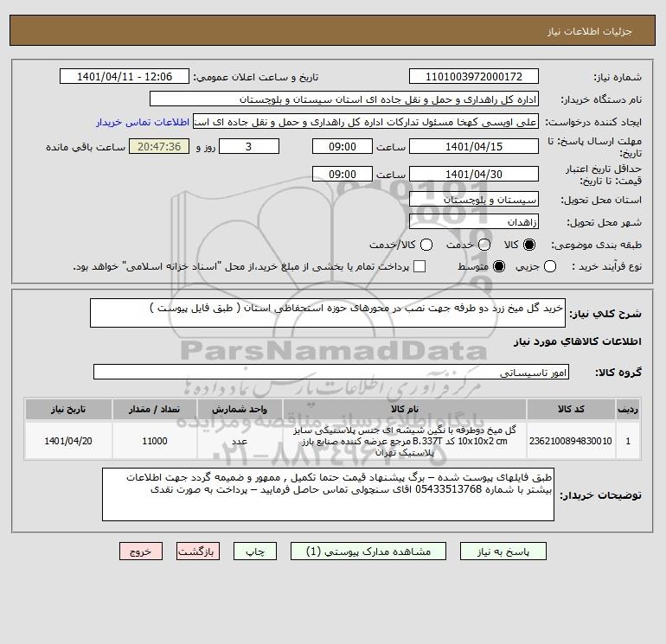Viewport: 666px width, 644px height.
Task: Click the unit cell 'عدد'
Action: (240, 441)
